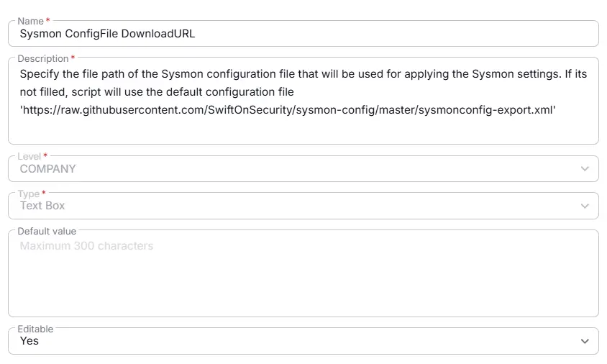Click the chevron arrow of the Editable dropdown

click(584, 341)
